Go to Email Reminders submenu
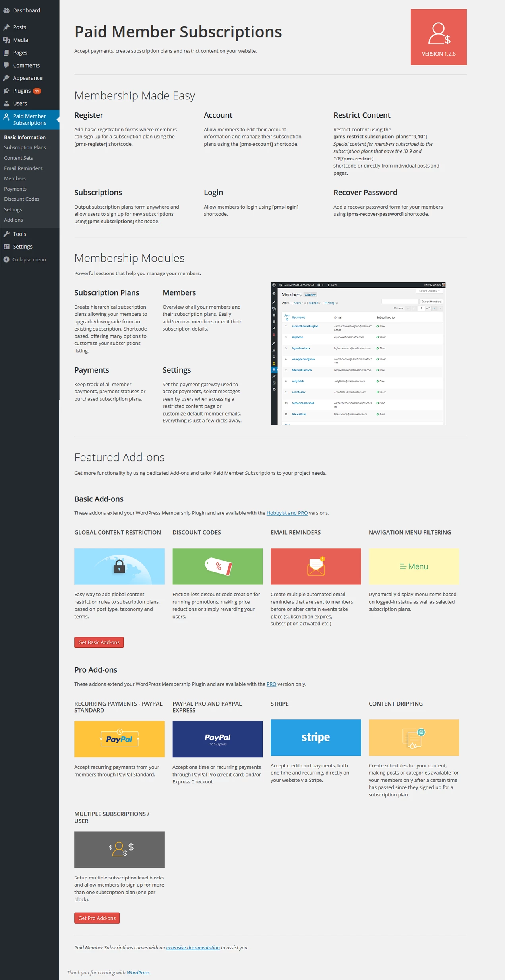This screenshot has width=505, height=980. click(x=23, y=168)
